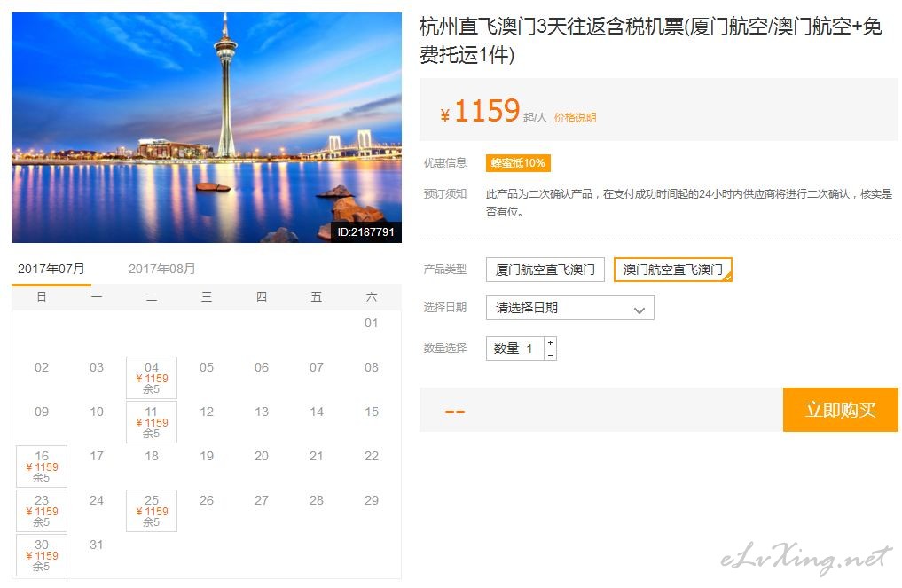Click the quantity field showing 数量 1

click(514, 349)
